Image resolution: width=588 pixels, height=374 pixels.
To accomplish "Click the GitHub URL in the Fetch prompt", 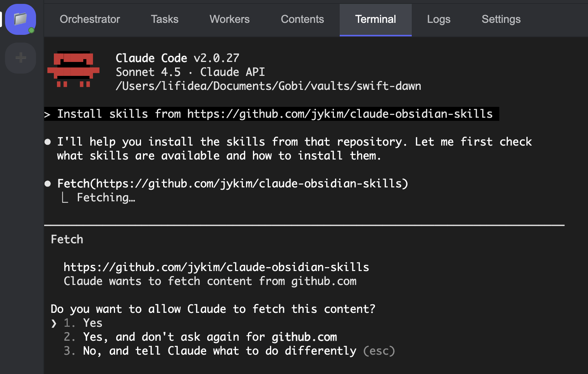I will pos(216,268).
